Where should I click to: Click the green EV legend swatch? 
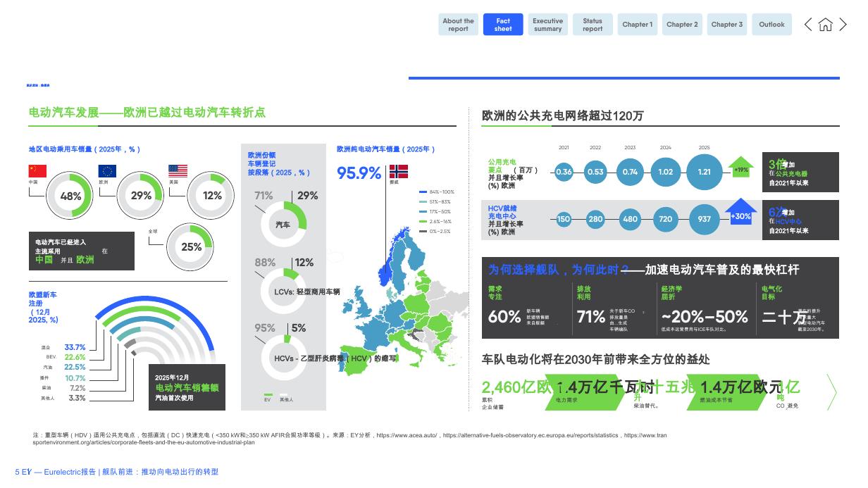[268, 394]
